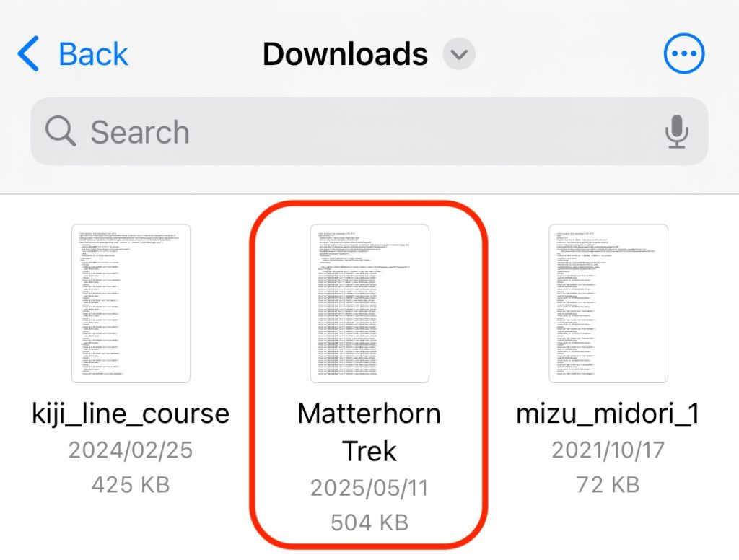Tap the 2021/10/17 date label

click(608, 450)
